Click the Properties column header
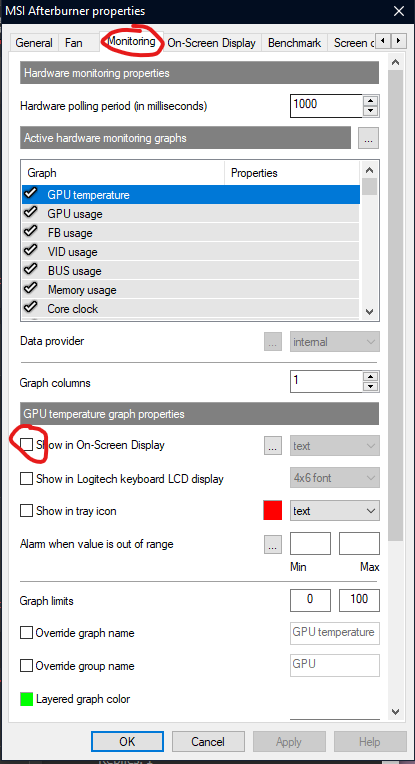415x764 pixels. point(292,173)
